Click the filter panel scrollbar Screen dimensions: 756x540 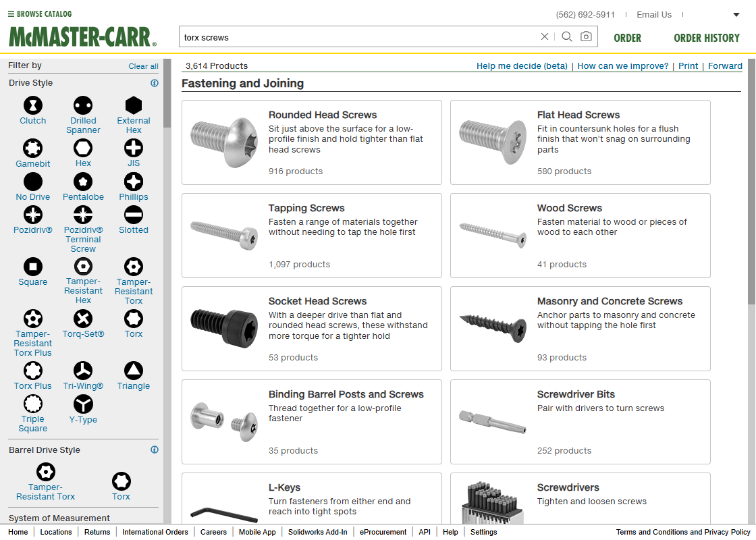tap(167, 94)
